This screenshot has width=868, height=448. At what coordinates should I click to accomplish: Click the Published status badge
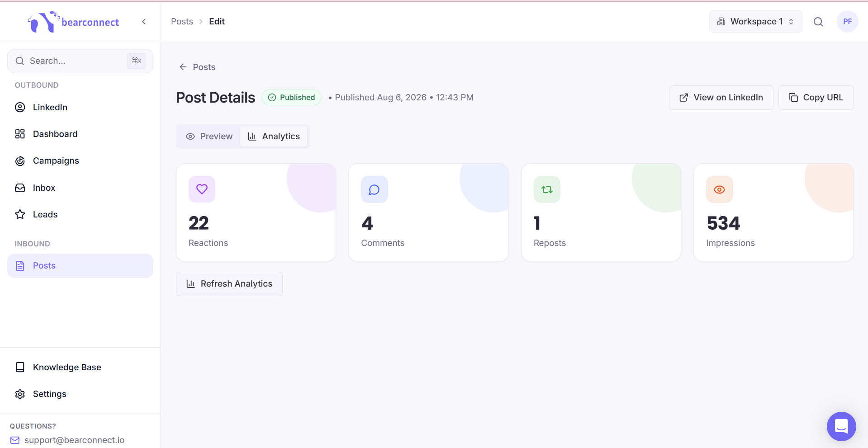pos(291,97)
